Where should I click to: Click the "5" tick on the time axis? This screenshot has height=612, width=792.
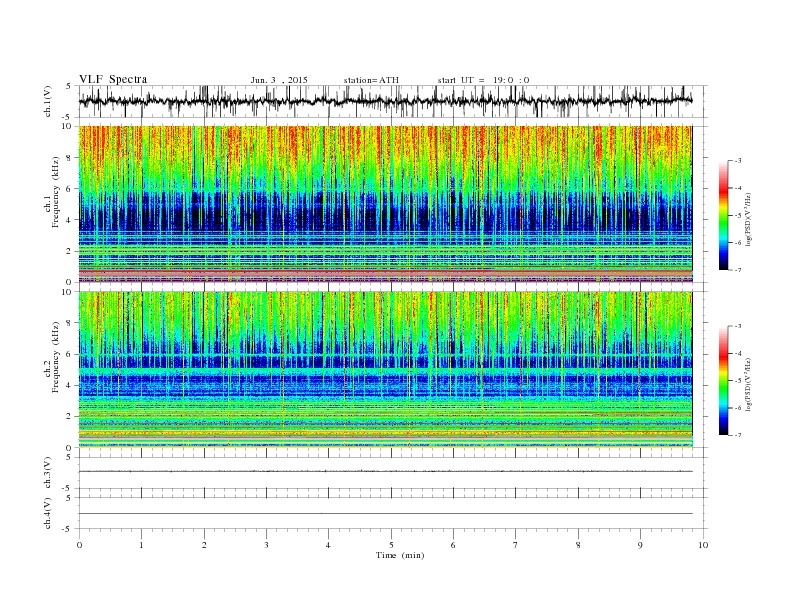391,545
